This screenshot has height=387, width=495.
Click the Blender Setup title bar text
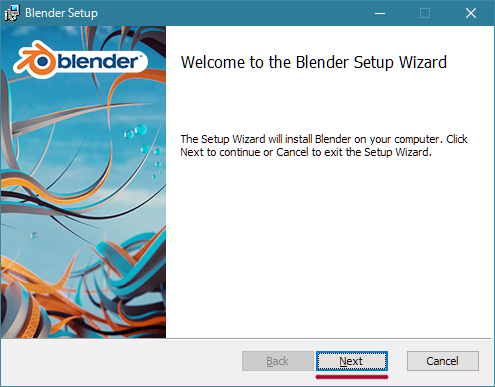tap(61, 13)
